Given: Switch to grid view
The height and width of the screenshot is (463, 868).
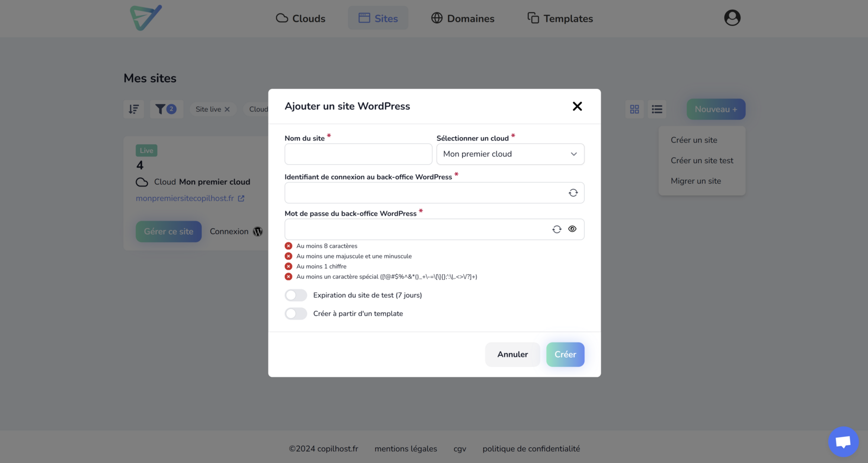Looking at the screenshot, I should pyautogui.click(x=634, y=110).
